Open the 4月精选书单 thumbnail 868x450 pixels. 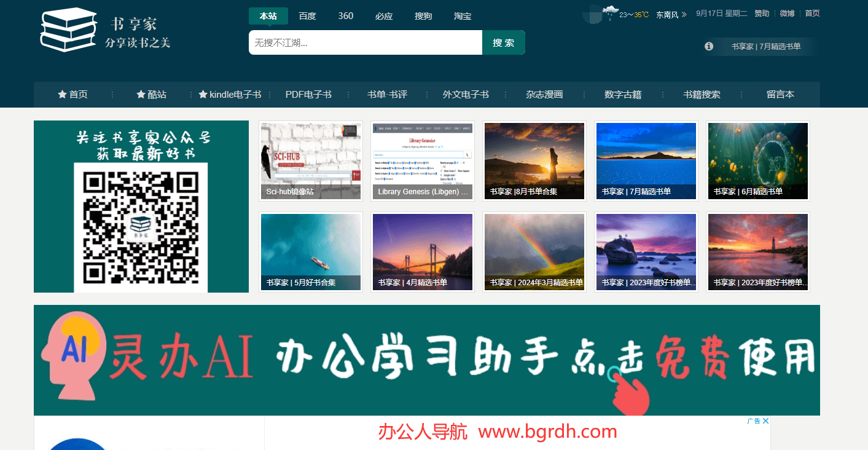[423, 252]
